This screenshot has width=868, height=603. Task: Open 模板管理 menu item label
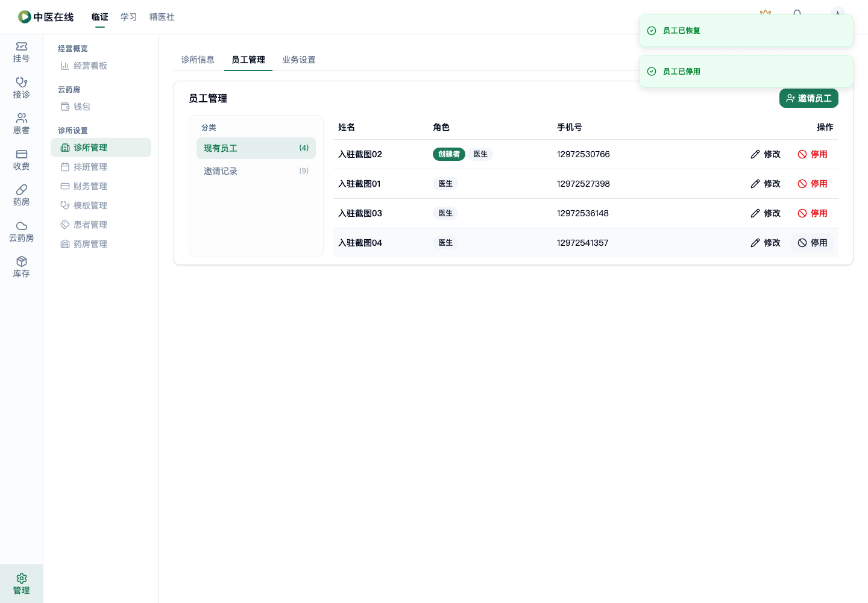click(90, 205)
